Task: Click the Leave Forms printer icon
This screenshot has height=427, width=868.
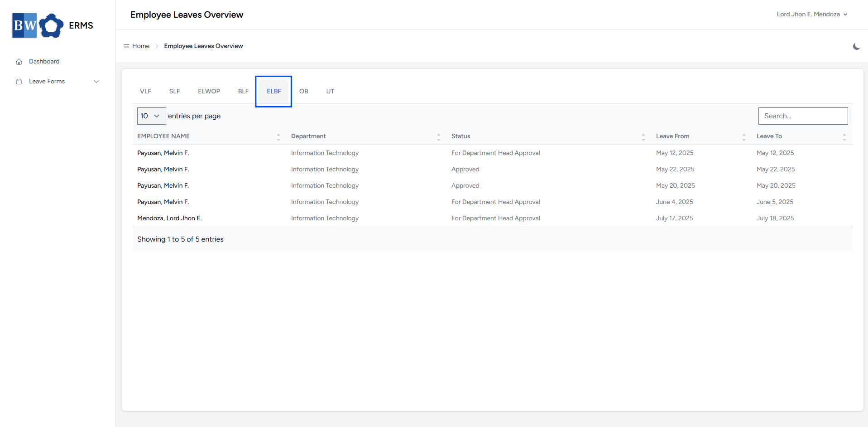Action: point(19,82)
